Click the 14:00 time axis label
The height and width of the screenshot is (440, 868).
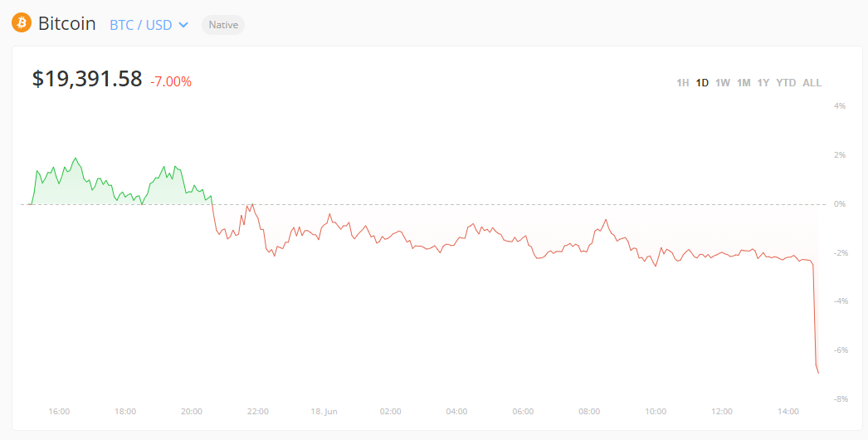[x=788, y=412]
